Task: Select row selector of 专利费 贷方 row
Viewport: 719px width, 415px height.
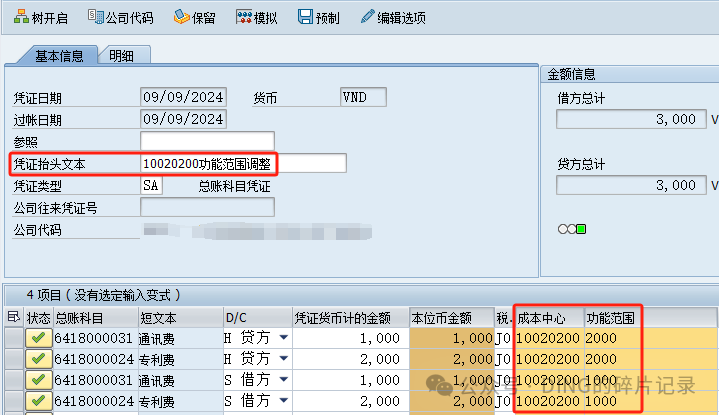Action: tap(14, 359)
